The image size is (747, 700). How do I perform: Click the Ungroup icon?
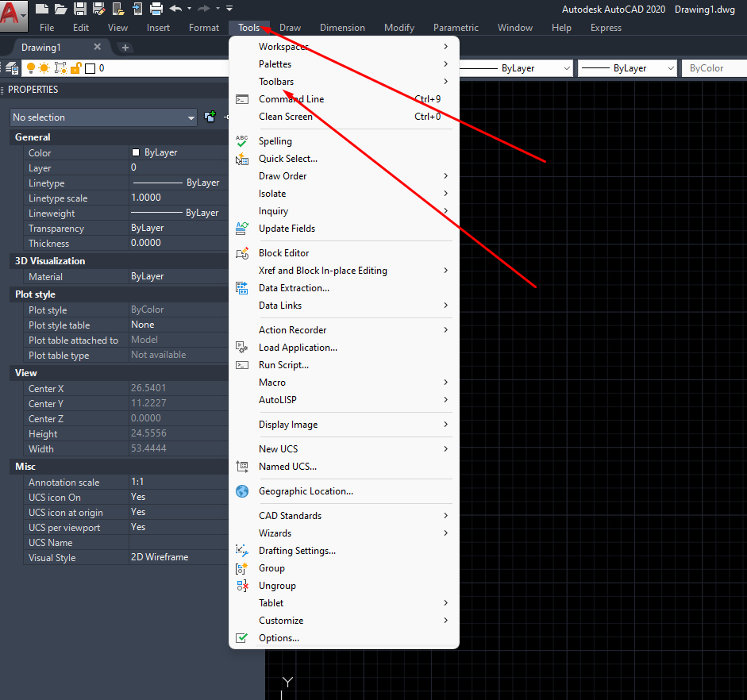[242, 586]
